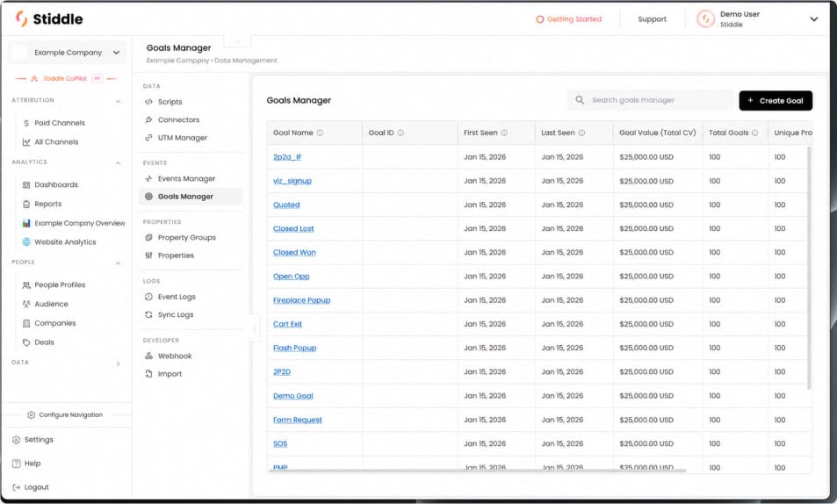The image size is (837, 504).
Task: Expand the Data section chevron
Action: (118, 364)
